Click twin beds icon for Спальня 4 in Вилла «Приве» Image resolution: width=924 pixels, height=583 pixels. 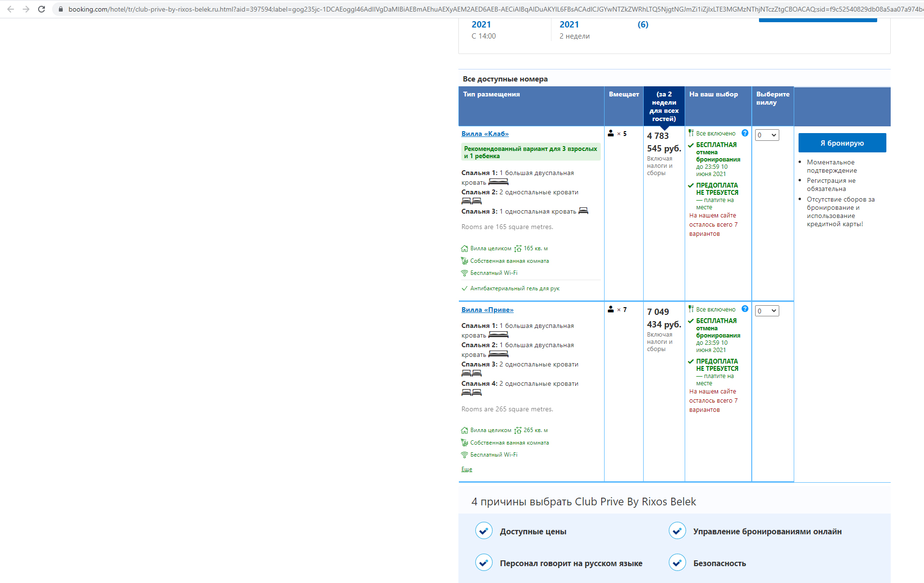point(471,393)
